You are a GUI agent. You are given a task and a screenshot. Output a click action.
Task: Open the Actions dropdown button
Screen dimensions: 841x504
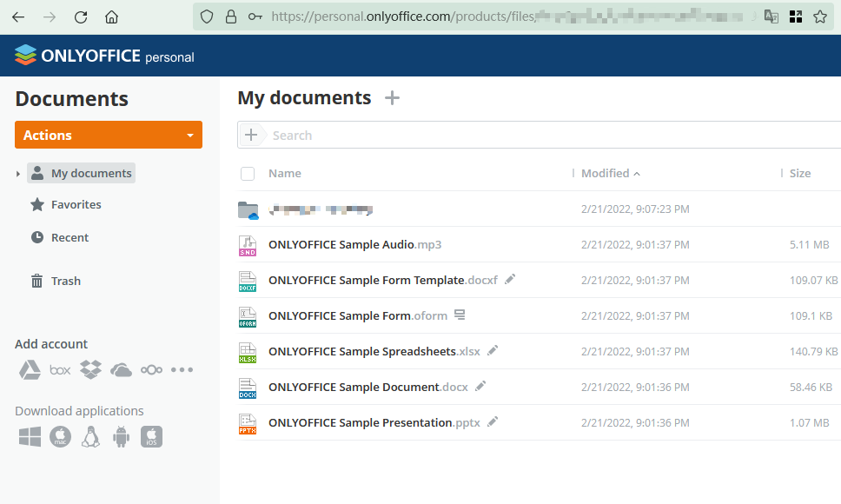coord(109,135)
